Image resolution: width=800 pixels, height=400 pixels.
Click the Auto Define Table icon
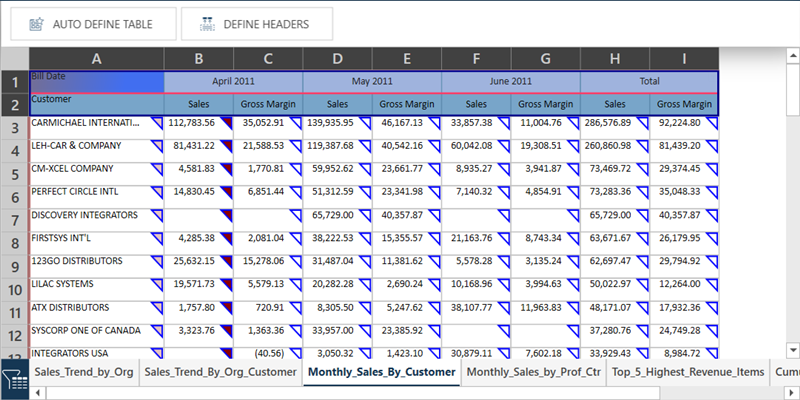[37, 23]
